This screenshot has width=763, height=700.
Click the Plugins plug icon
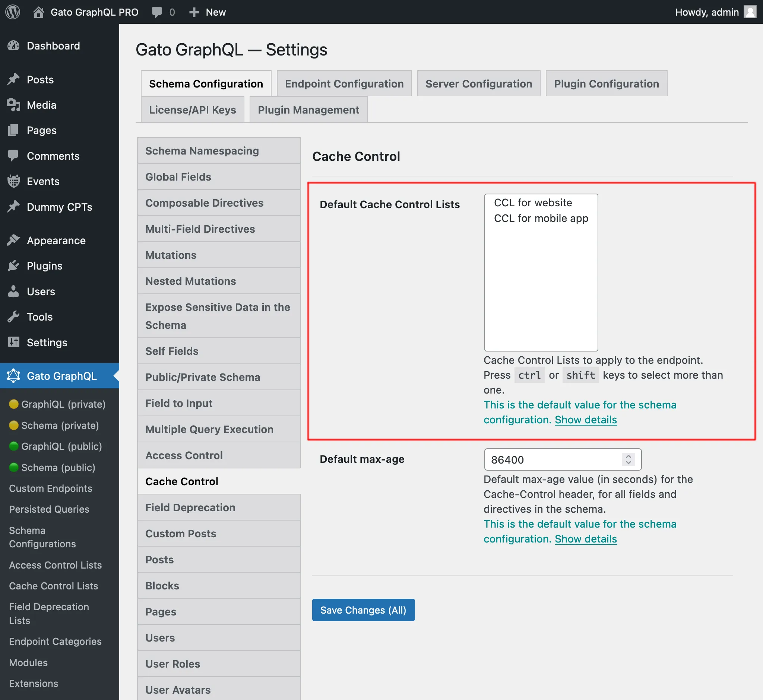point(13,265)
